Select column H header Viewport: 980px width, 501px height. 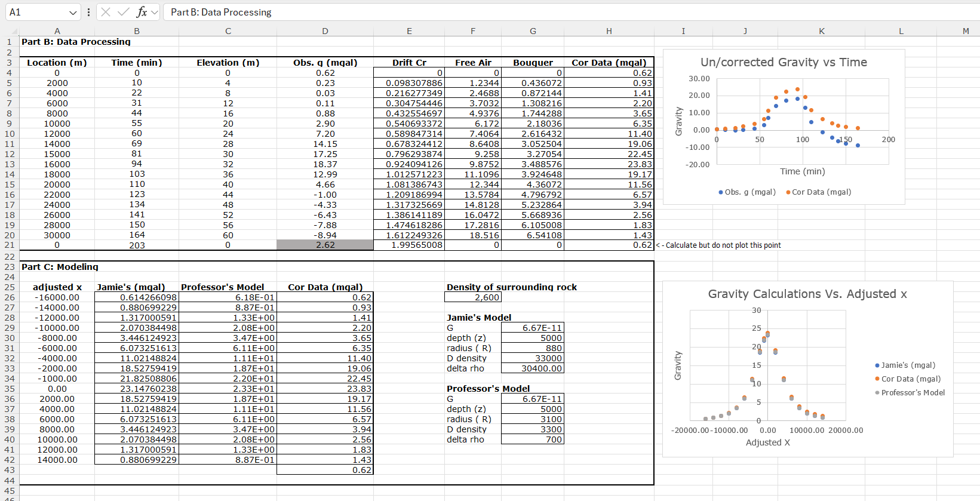[x=609, y=31]
